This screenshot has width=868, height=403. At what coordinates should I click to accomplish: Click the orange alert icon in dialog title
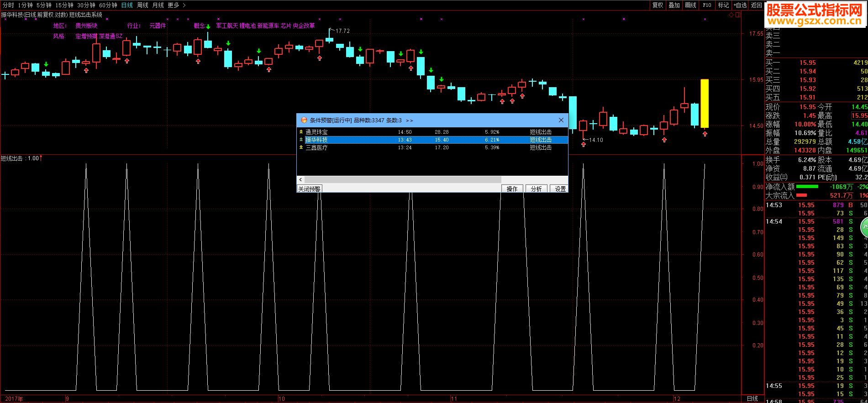[x=304, y=120]
